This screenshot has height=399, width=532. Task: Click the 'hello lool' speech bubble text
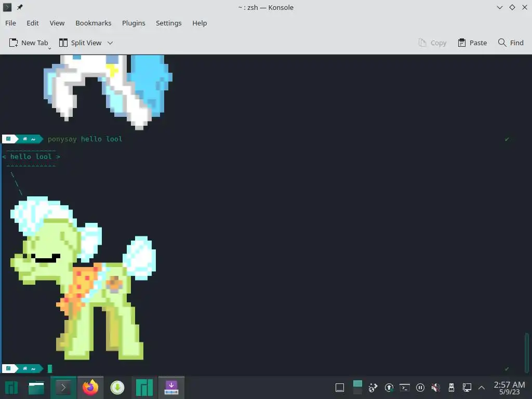click(31, 157)
